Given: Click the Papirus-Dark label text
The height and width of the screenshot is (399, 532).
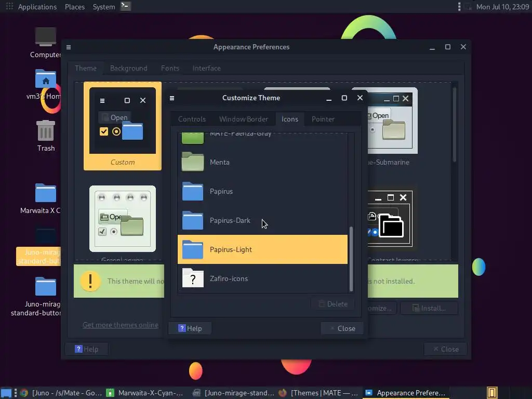Looking at the screenshot, I should [230, 220].
